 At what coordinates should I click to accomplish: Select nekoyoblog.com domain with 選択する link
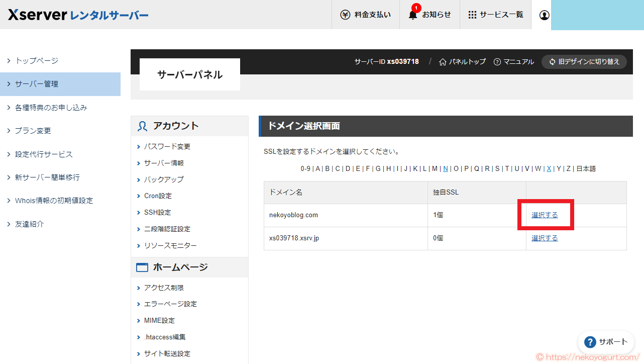[545, 215]
